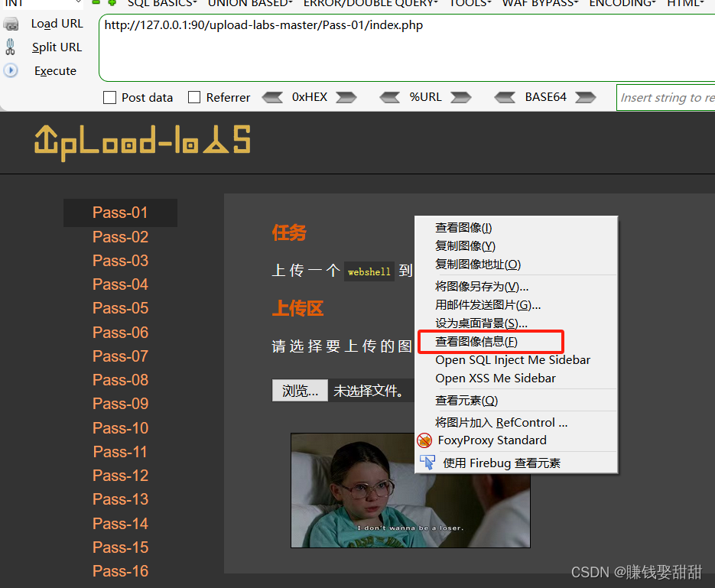
Task: Open the Pass-12 link
Action: pos(120,476)
